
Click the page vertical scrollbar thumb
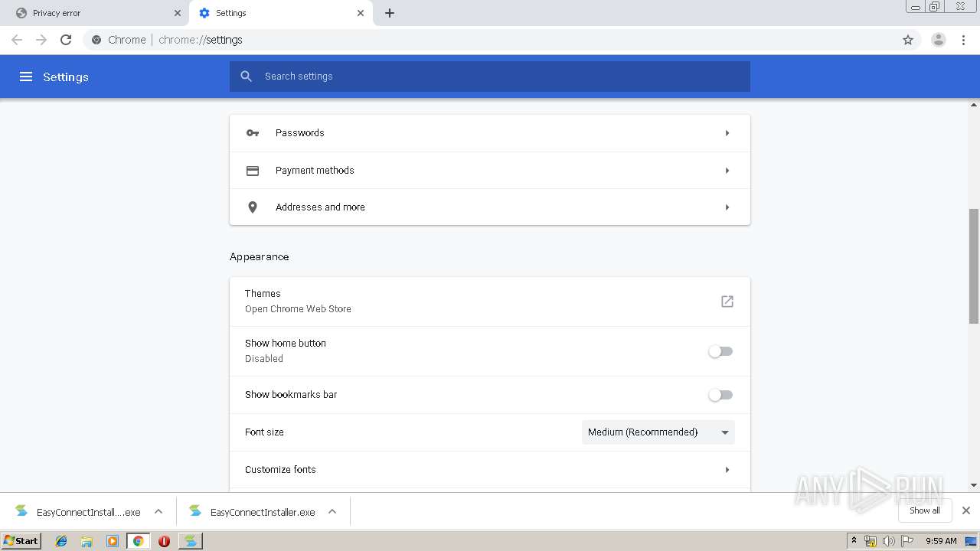(974, 266)
